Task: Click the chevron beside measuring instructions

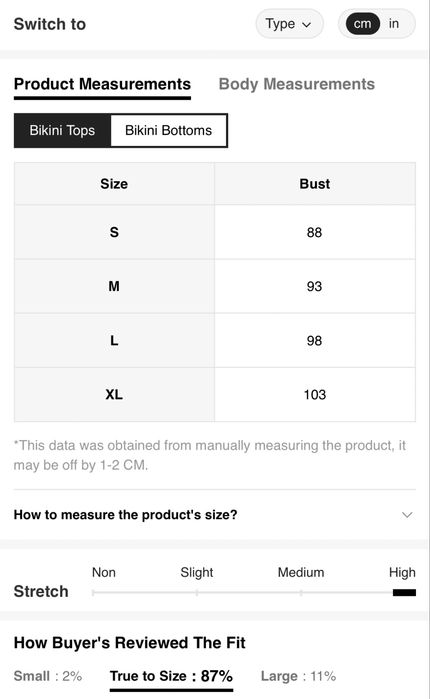Action: pos(407,515)
